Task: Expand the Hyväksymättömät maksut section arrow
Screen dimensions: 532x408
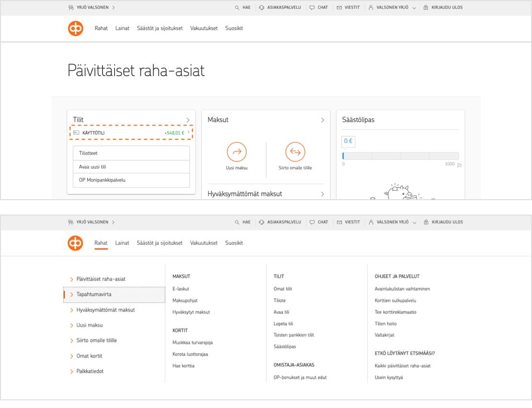Action: (323, 194)
